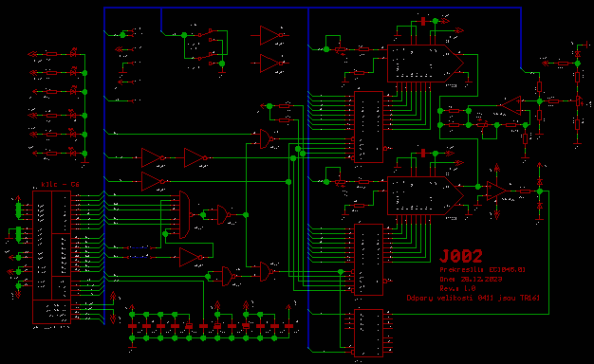
Task: Click the upper rectangular latch IC
Action: (x=368, y=127)
